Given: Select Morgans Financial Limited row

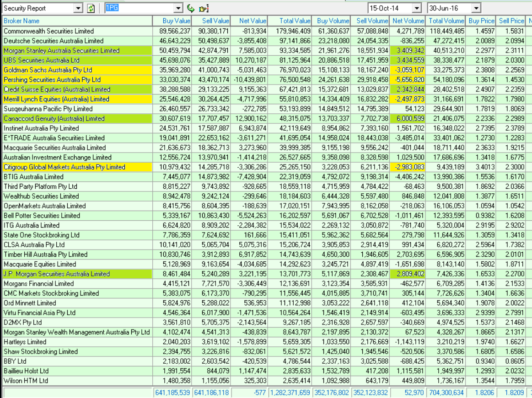Looking at the screenshot, I should point(77,284).
